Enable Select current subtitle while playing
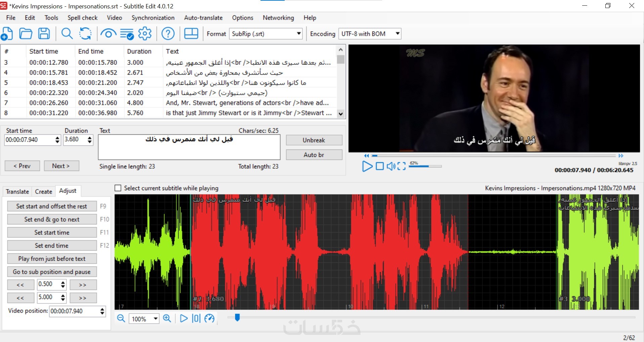The height and width of the screenshot is (342, 644). (118, 188)
